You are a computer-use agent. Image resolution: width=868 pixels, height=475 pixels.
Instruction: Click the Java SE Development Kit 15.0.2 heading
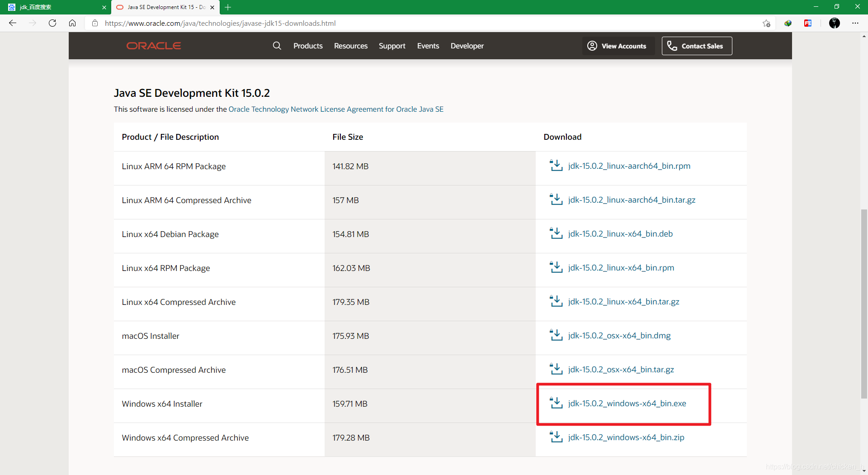[x=192, y=93]
